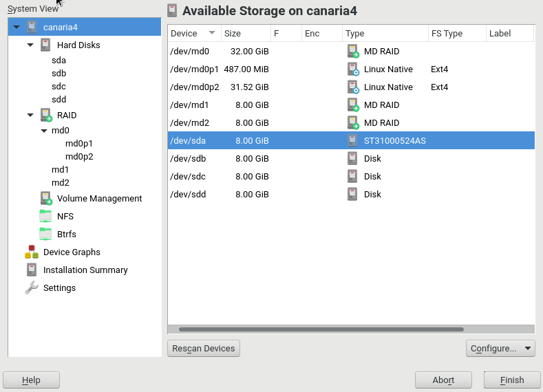Viewport: 543px width, 392px height.
Task: Click the Installation Summary icon
Action: (x=32, y=270)
